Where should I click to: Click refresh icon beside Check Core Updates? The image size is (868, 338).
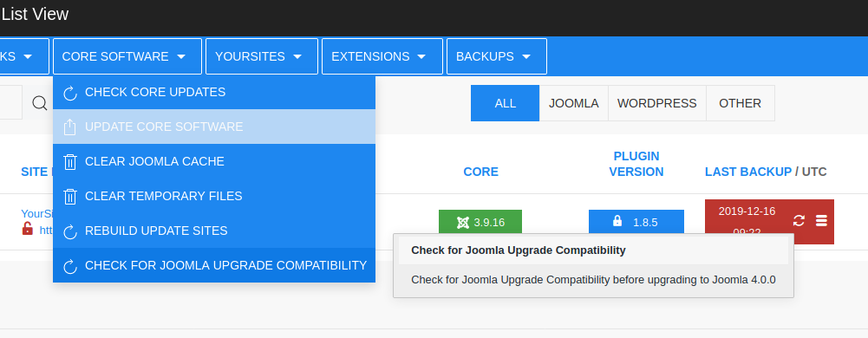point(69,93)
